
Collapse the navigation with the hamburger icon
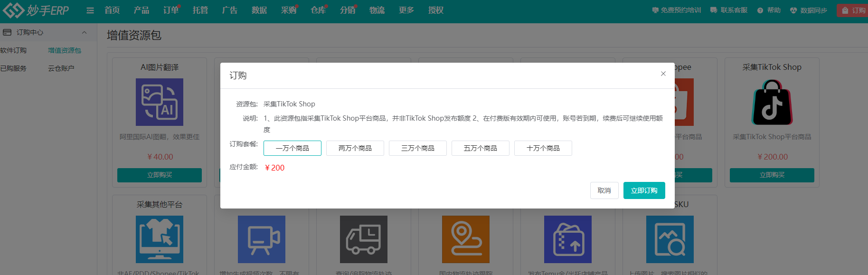(x=90, y=10)
